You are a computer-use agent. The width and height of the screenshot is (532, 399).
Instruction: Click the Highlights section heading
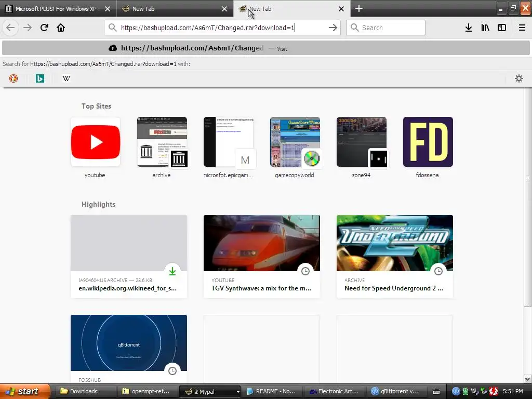98,204
